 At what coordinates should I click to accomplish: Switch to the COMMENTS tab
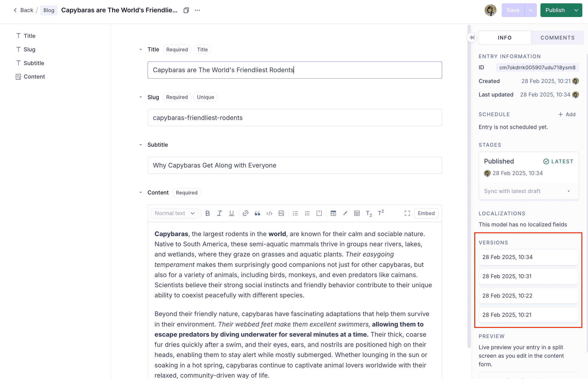pos(557,38)
